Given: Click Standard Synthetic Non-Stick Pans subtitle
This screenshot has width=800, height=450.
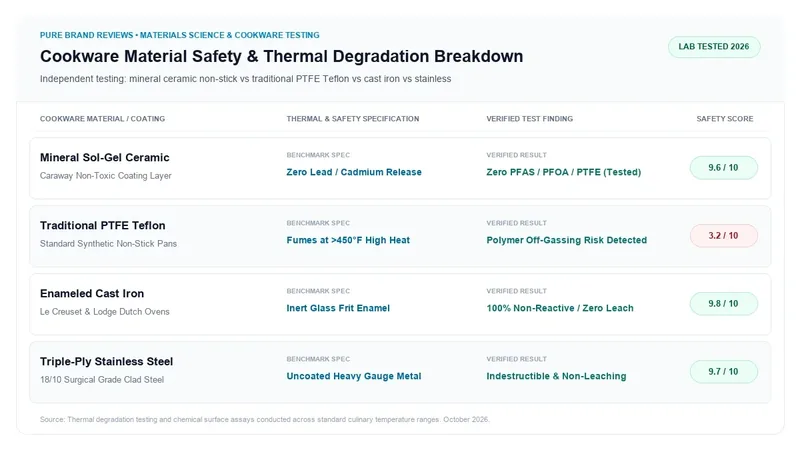Looking at the screenshot, I should [x=108, y=244].
